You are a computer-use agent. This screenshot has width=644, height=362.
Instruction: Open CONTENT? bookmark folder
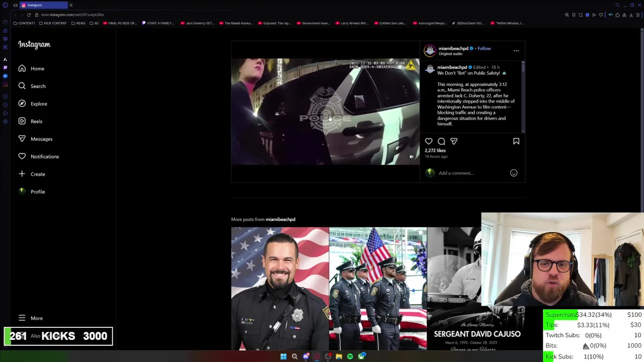[24, 23]
